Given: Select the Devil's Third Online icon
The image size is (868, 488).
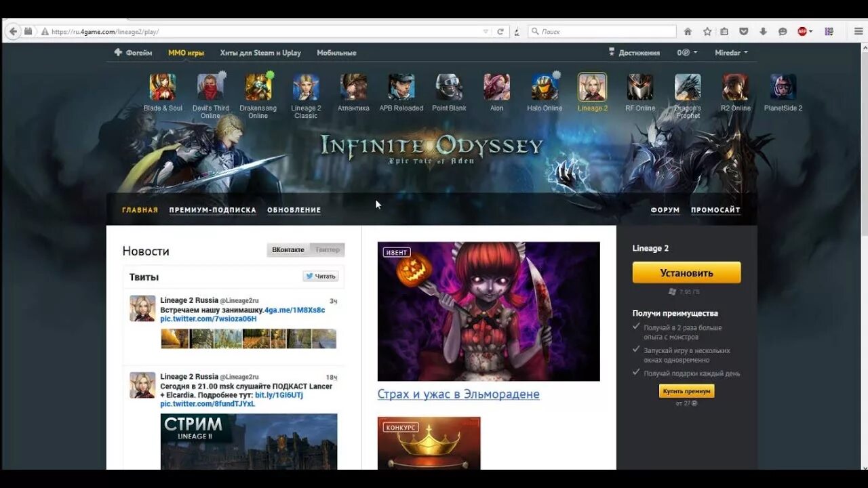Looking at the screenshot, I should tap(210, 87).
